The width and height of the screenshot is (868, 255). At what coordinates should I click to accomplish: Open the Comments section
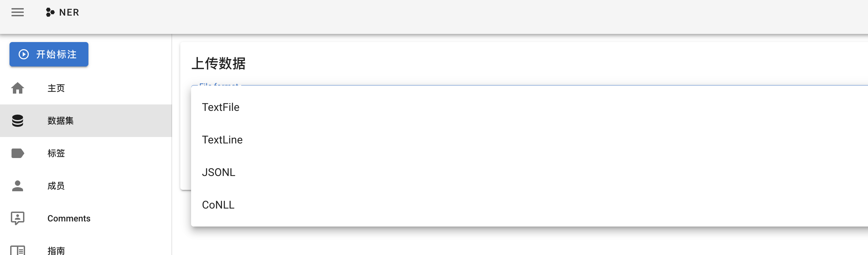[x=69, y=218]
